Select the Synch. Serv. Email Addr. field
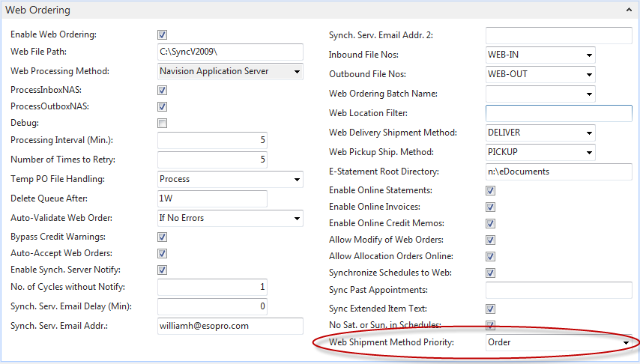This screenshot has width=640, height=364. point(229,327)
